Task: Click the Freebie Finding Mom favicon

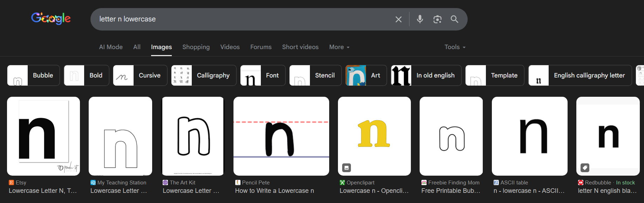Action: [424, 183]
